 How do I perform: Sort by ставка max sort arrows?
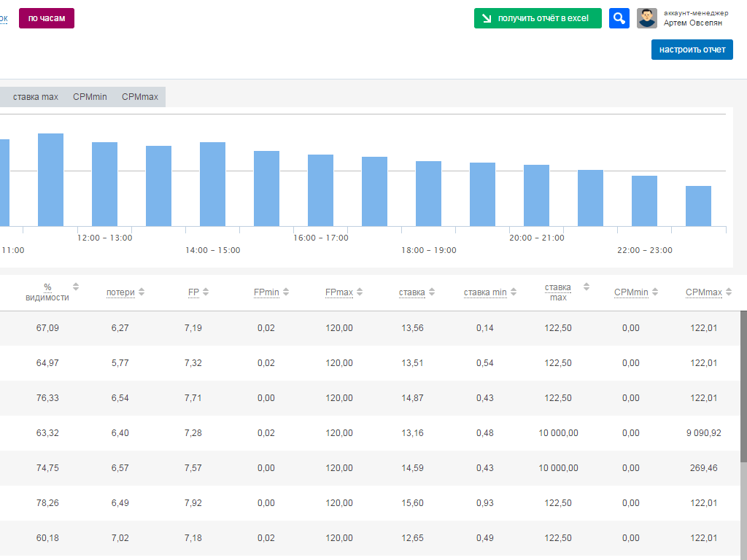587,287
